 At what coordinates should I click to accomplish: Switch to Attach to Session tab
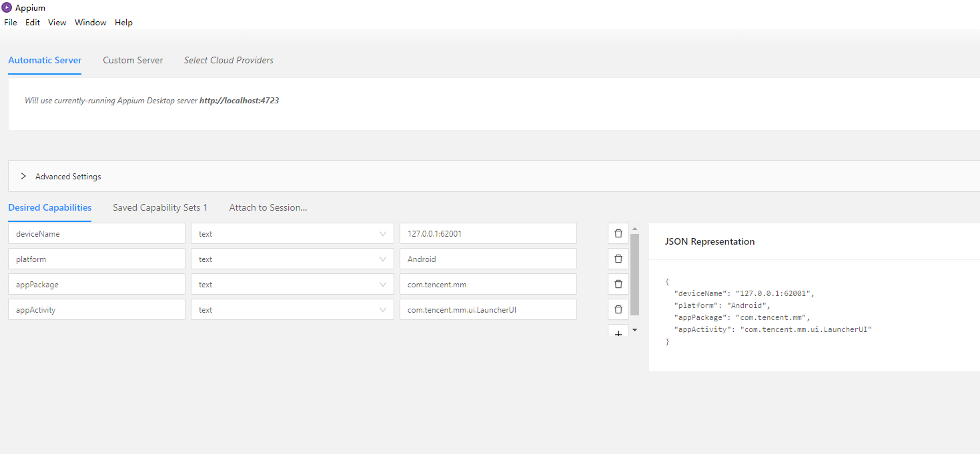tap(268, 207)
